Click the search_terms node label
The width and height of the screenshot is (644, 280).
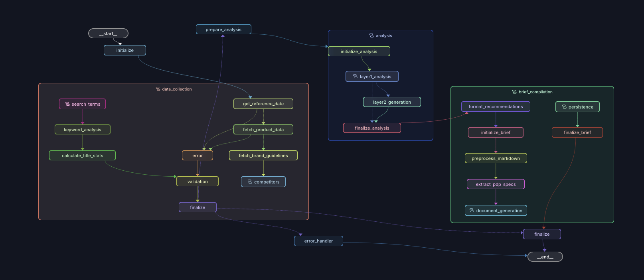86,104
